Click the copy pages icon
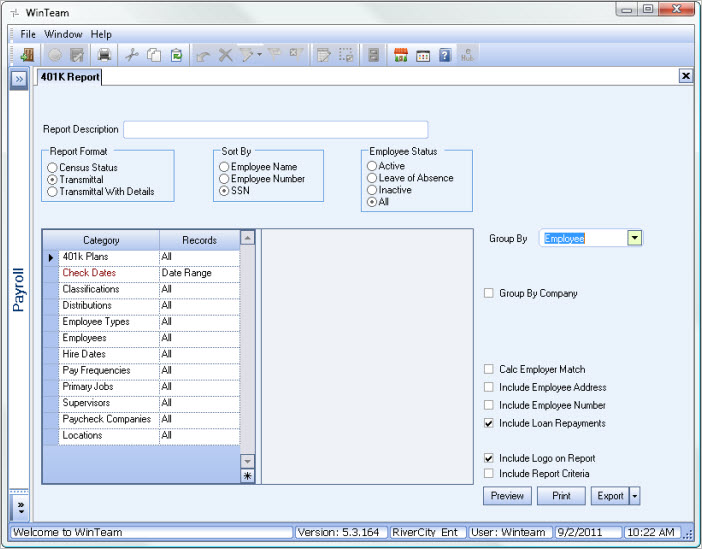 155,55
